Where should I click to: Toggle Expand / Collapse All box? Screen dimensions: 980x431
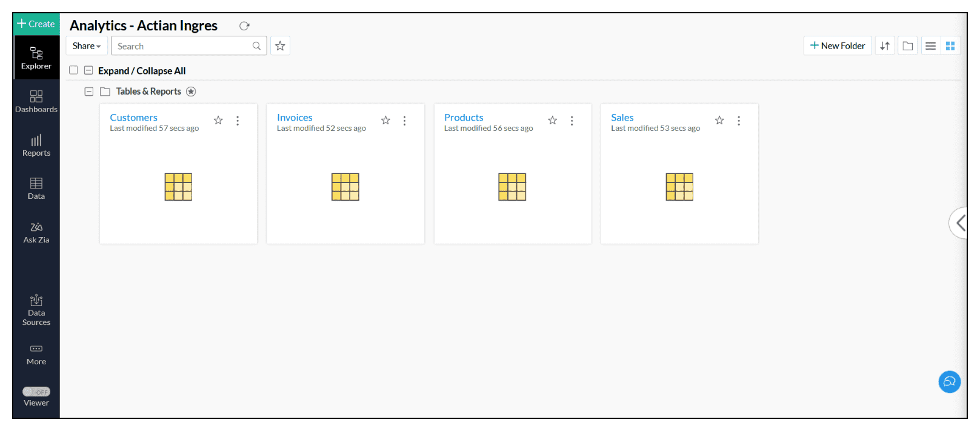[x=88, y=70]
